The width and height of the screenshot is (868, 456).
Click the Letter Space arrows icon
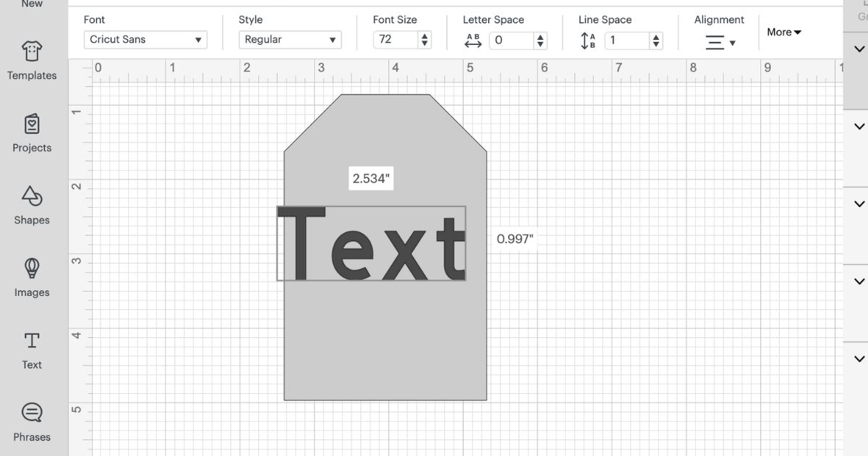tap(473, 41)
